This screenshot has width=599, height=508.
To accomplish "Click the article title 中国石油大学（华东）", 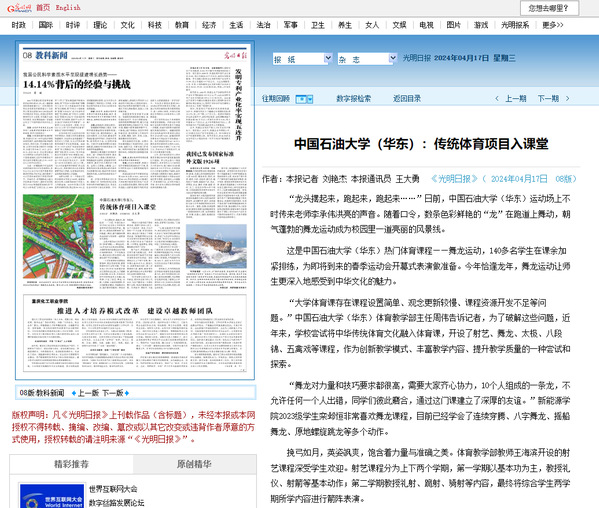I will [x=421, y=144].
